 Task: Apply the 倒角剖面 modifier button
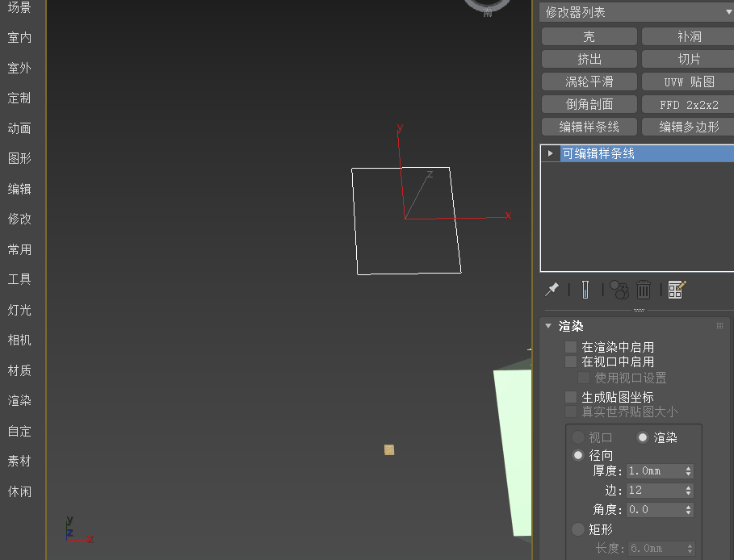tap(589, 104)
